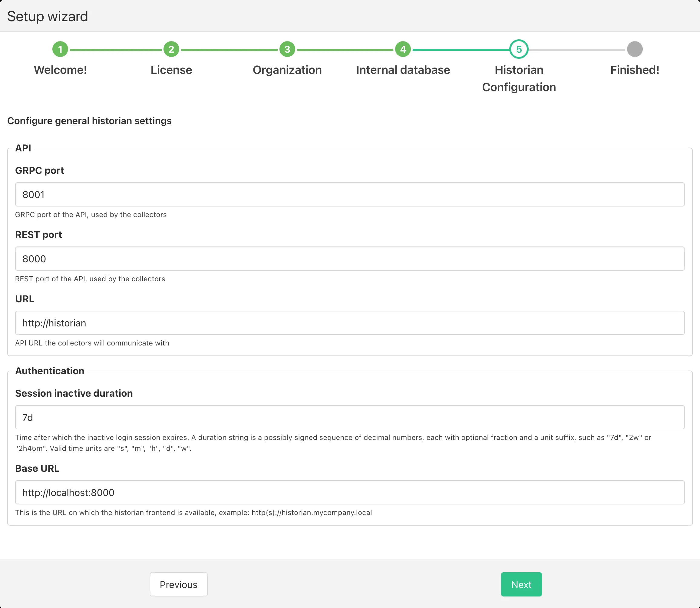Click the 'Setup wizard' title text
The image size is (700, 608).
(48, 16)
